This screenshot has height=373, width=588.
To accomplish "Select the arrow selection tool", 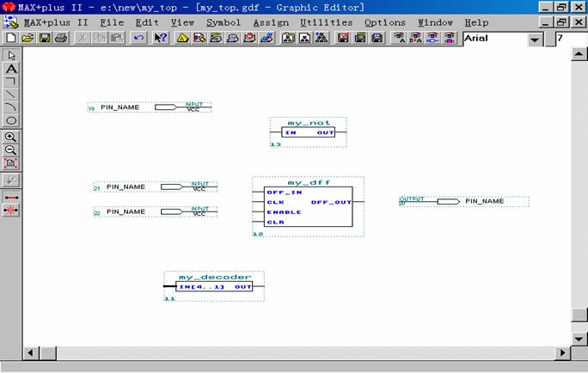I will tap(11, 56).
